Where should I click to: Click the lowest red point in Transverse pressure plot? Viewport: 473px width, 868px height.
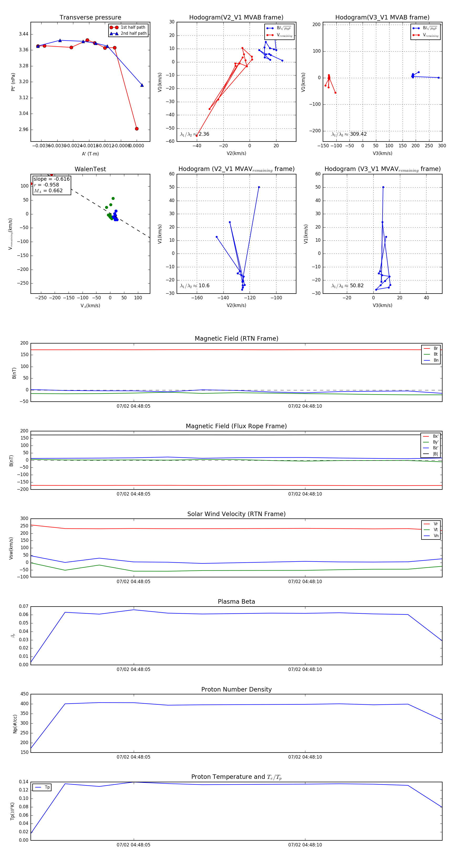[x=136, y=129]
